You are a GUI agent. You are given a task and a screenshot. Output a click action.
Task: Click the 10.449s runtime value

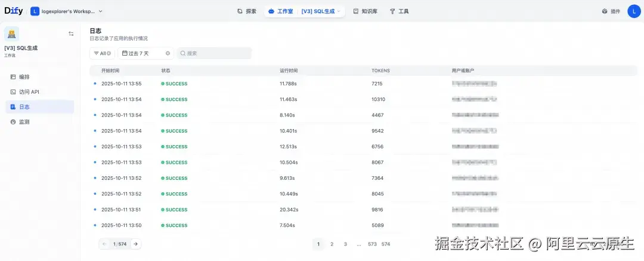coord(289,194)
